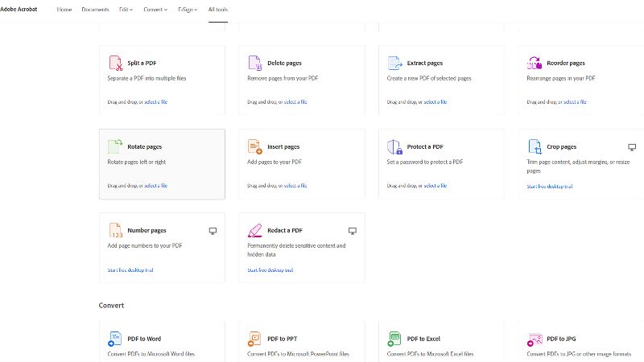Click the Crop pages icon

535,146
